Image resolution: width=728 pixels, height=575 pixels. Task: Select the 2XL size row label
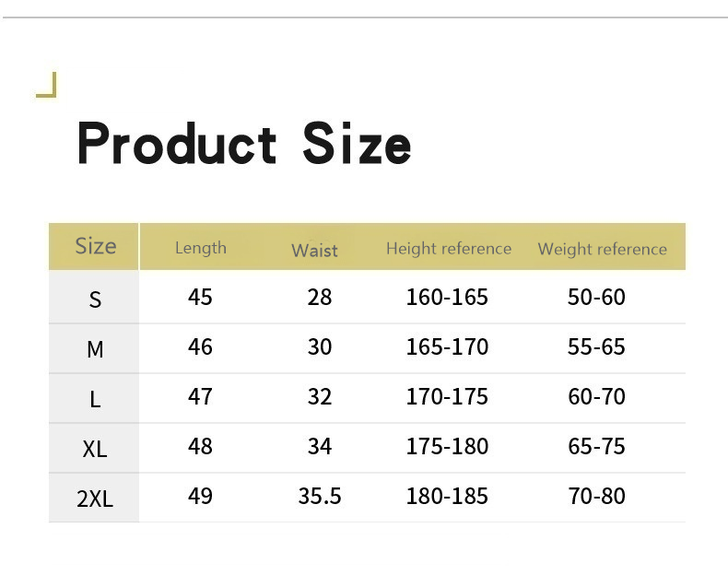[95, 499]
